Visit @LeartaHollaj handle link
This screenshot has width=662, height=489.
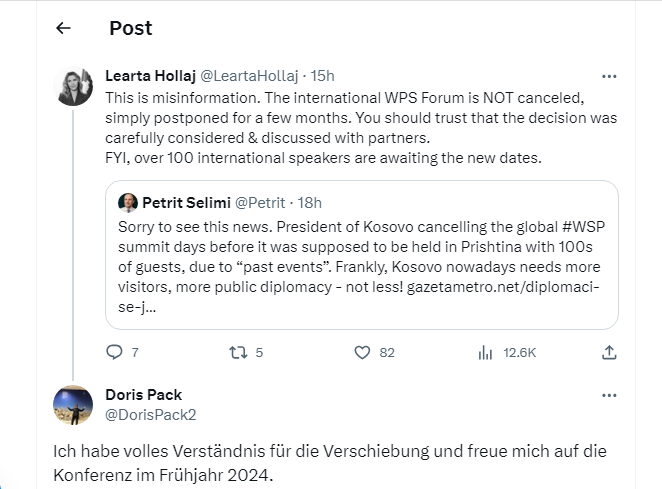(249, 76)
